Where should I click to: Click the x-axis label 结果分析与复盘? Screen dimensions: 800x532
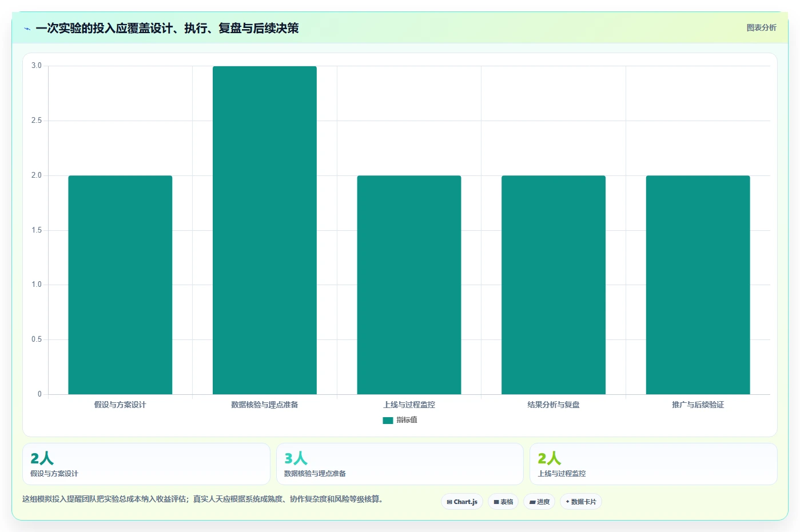[554, 405]
